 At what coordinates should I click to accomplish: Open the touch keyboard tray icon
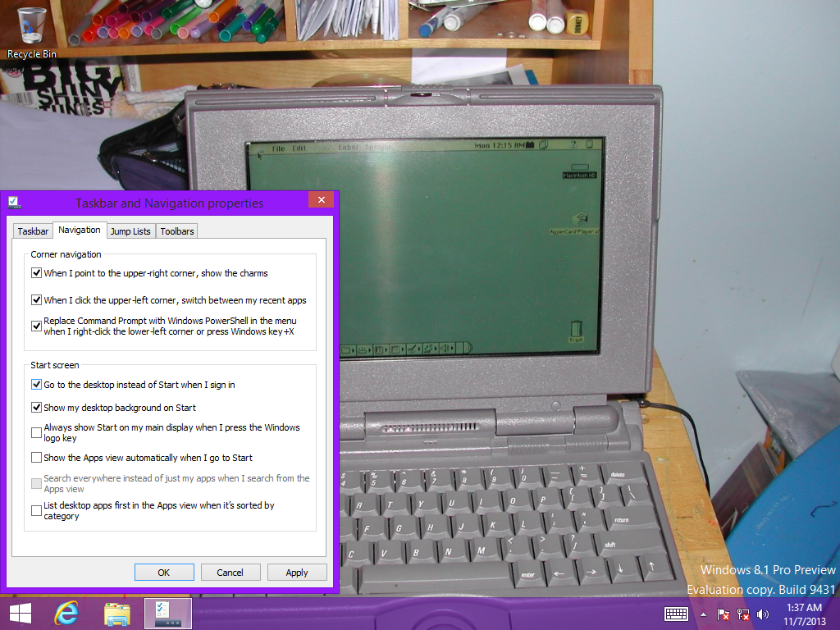[x=676, y=614]
